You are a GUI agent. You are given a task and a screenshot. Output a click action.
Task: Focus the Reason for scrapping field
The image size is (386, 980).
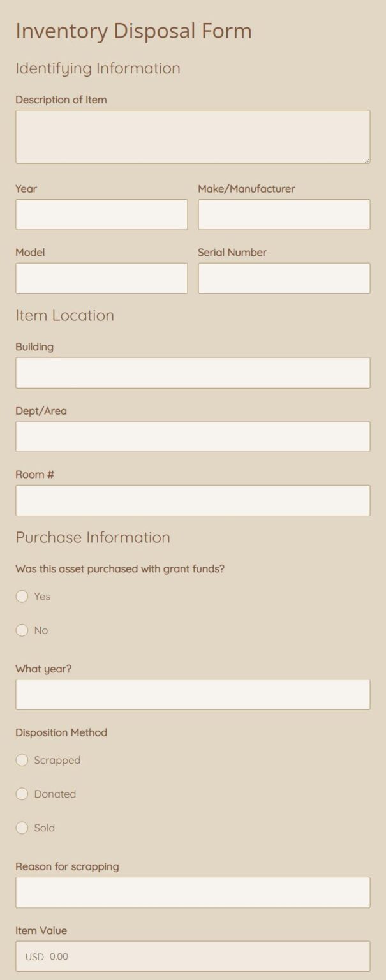pos(192,892)
